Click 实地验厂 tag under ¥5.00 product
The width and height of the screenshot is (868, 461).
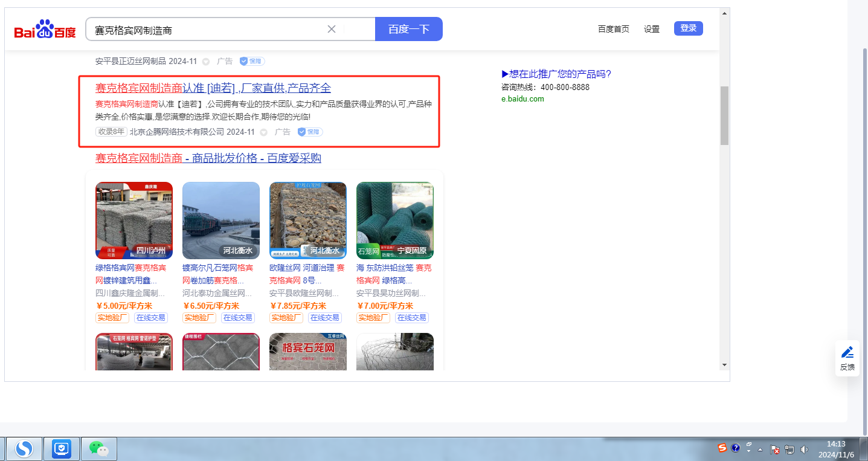click(x=112, y=318)
